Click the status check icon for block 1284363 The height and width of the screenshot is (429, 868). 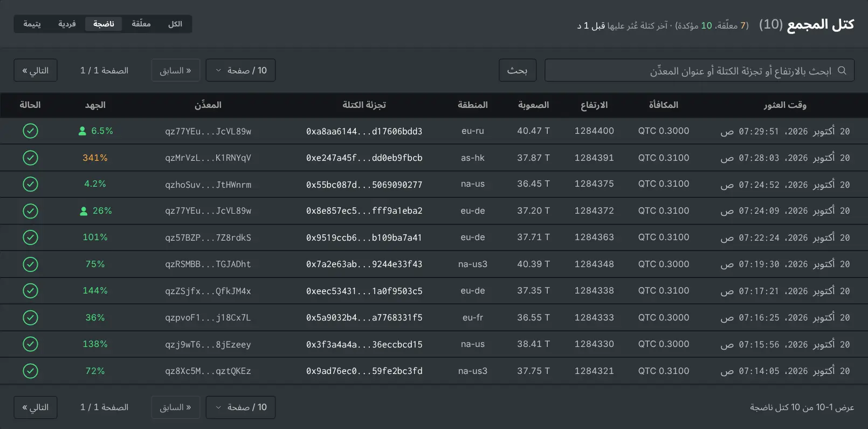[31, 237]
